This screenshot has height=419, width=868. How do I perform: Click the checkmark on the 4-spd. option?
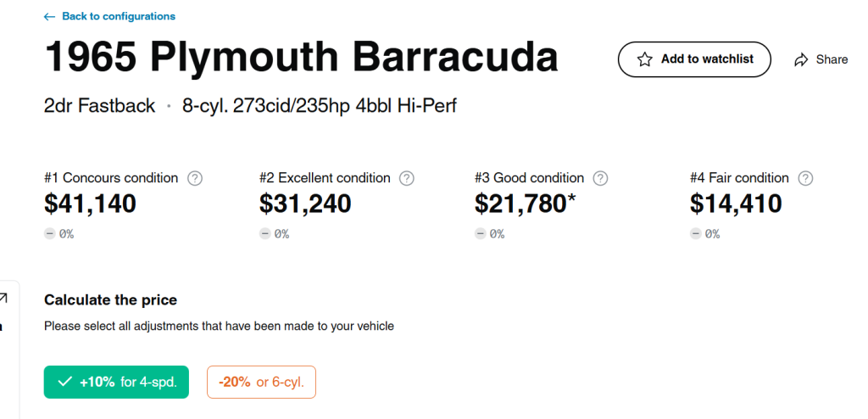point(64,383)
